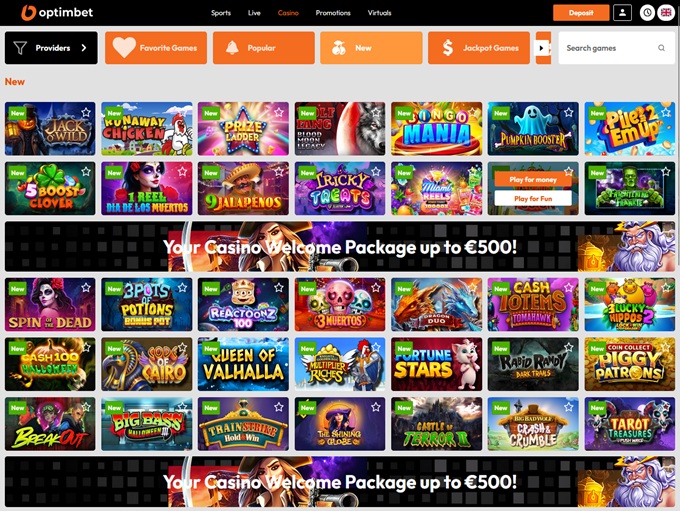This screenshot has height=511, width=680.
Task: Go to the Sports section
Action: pyautogui.click(x=221, y=13)
